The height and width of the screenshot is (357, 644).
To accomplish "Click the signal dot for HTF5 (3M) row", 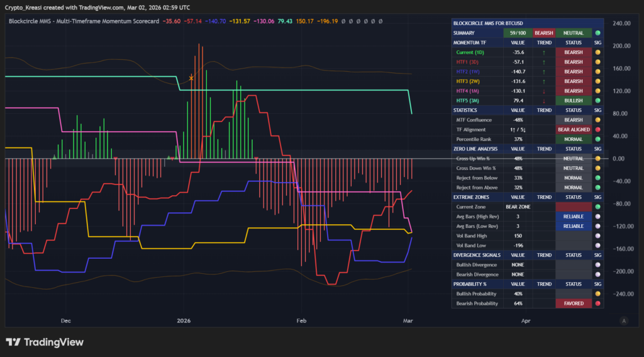I will 597,101.
